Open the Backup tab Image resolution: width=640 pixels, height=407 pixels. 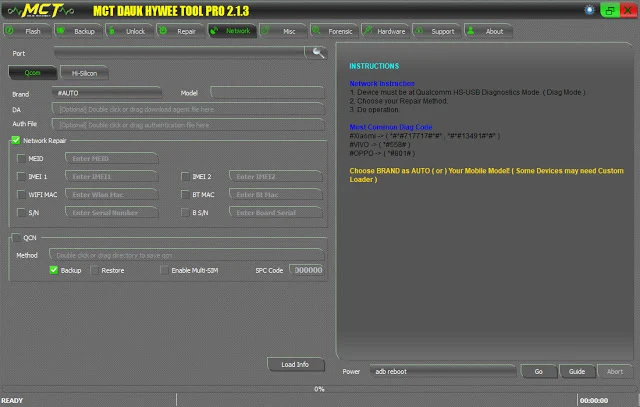click(x=78, y=31)
